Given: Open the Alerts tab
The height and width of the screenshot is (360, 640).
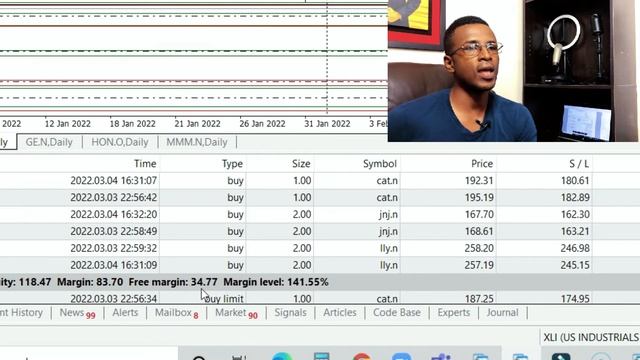Looking at the screenshot, I should (125, 313).
